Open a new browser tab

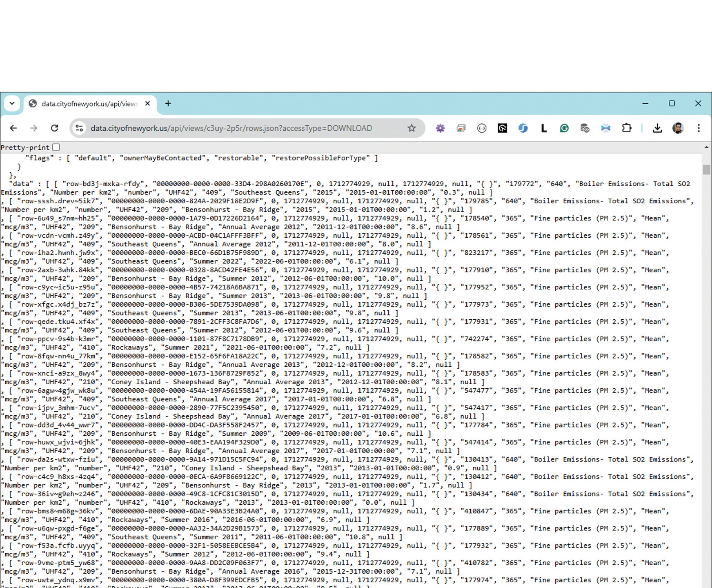(168, 104)
